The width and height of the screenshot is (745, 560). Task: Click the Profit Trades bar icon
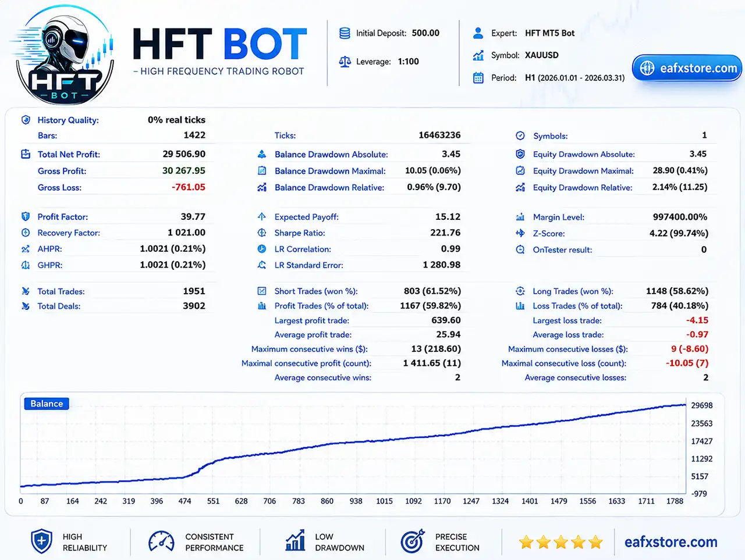(262, 306)
